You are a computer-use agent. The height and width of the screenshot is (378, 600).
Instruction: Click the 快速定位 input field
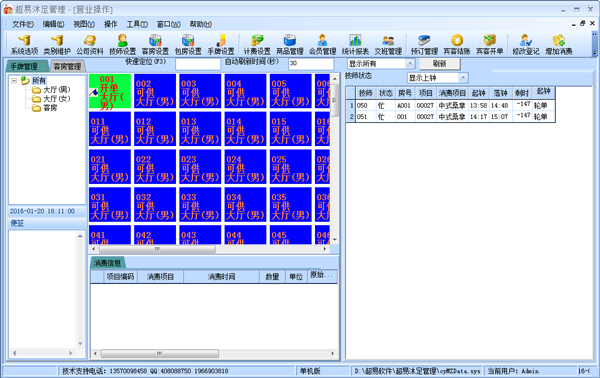click(198, 64)
